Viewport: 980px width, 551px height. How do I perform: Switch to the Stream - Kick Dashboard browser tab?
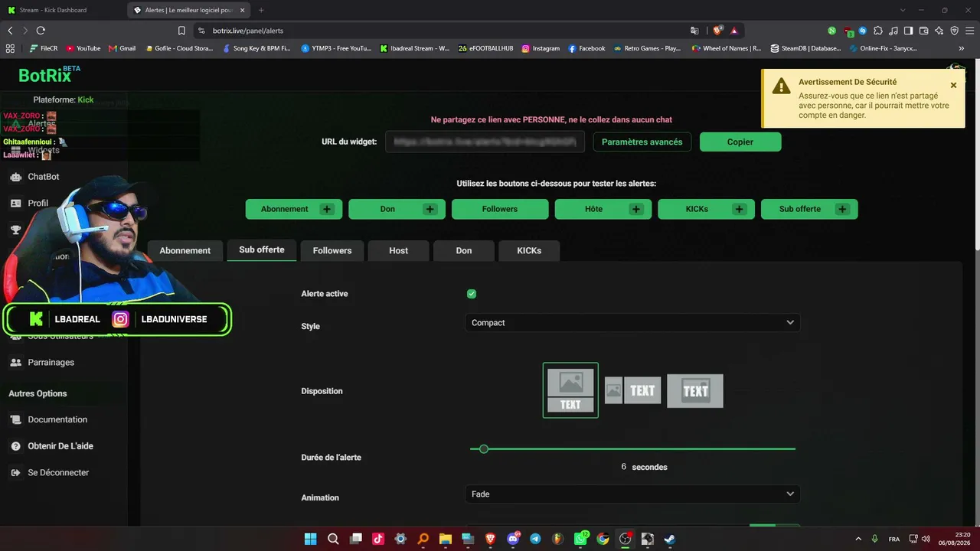63,10
